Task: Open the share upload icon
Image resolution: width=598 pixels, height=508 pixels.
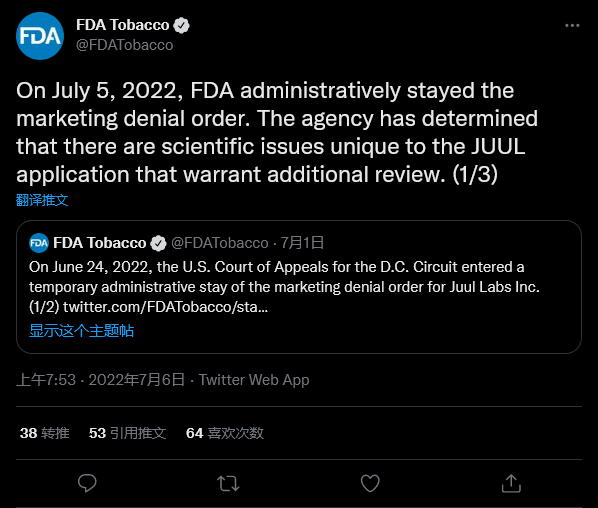Action: [x=511, y=483]
